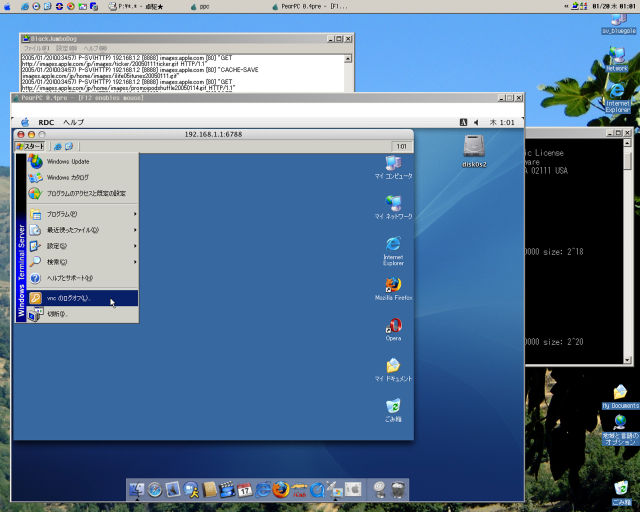This screenshot has height=512, width=640.
Task: Open ごみ箱 recycle bin on remote desktop
Action: click(393, 410)
